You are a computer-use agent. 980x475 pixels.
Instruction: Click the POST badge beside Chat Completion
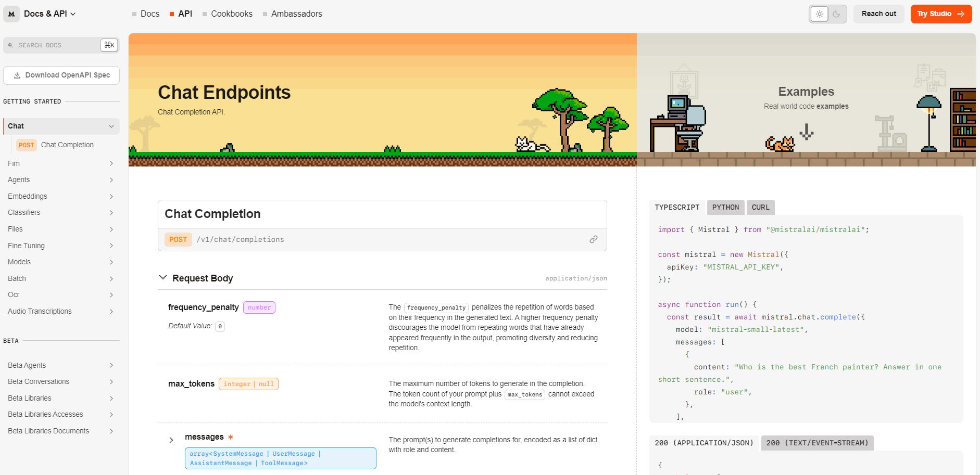point(26,145)
